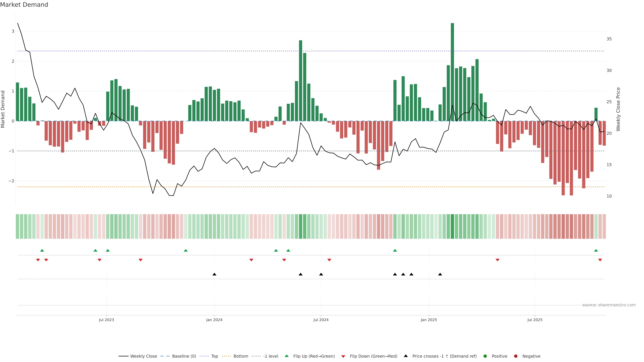644x362 pixels.
Task: Click black price-cross marker at Jan 2024
Action: pyautogui.click(x=214, y=274)
